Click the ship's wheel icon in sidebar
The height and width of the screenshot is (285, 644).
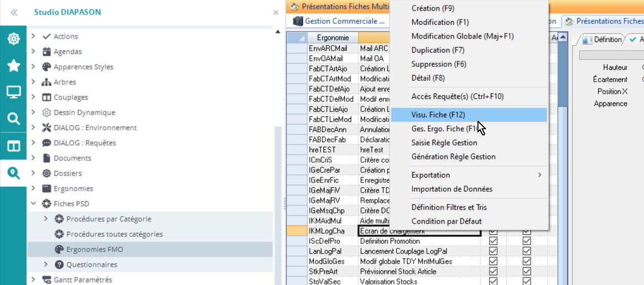(x=13, y=39)
